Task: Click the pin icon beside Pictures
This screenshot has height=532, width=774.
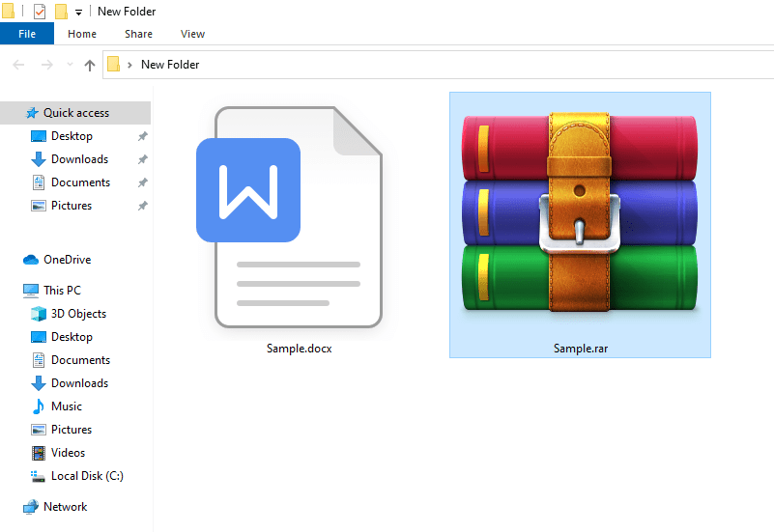Action: (142, 206)
